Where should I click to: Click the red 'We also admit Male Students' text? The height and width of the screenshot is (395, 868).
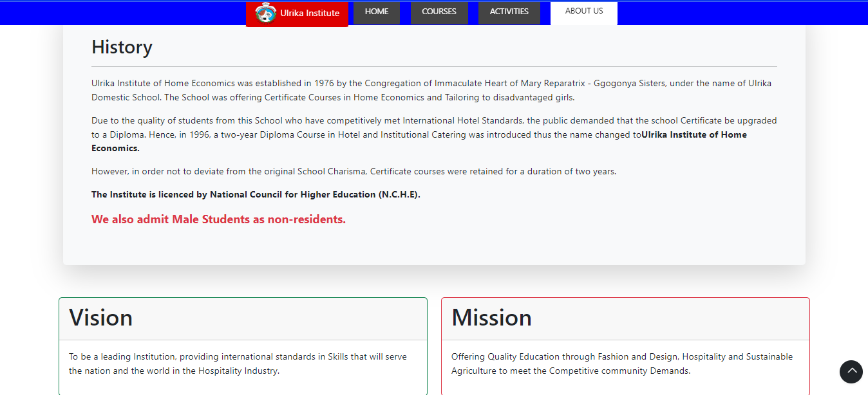click(x=218, y=219)
